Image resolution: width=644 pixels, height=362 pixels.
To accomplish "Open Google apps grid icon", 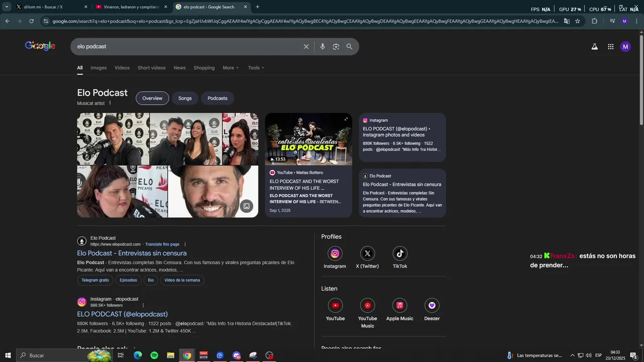I will (x=610, y=47).
